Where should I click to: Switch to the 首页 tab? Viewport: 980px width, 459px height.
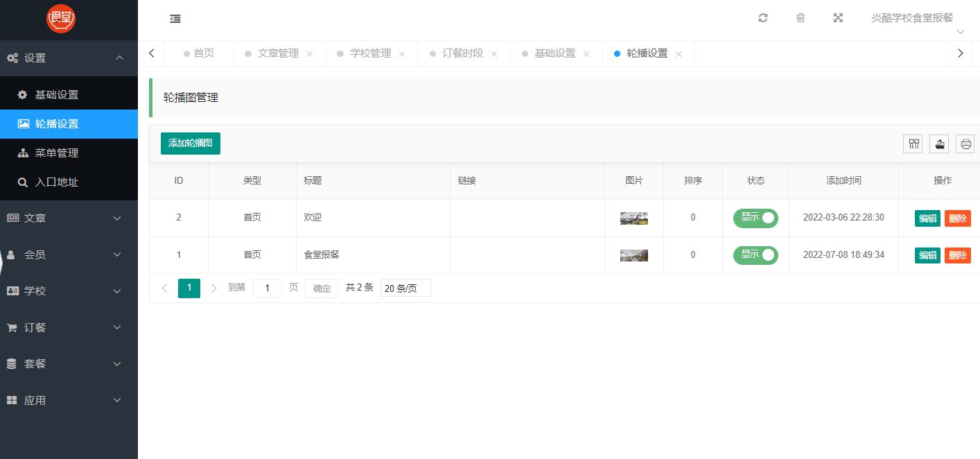pyautogui.click(x=199, y=53)
